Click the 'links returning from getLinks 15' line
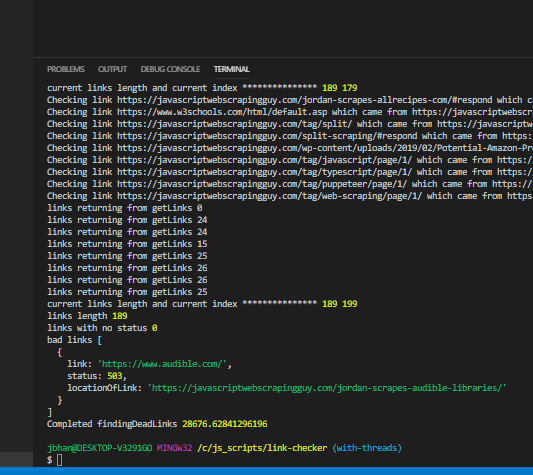The width and height of the screenshot is (533, 475). tap(127, 244)
